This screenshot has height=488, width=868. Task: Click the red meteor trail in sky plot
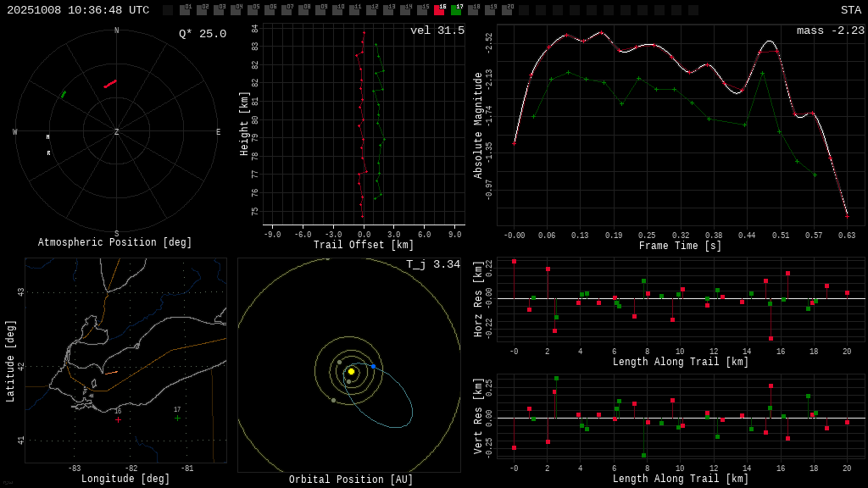(x=110, y=84)
